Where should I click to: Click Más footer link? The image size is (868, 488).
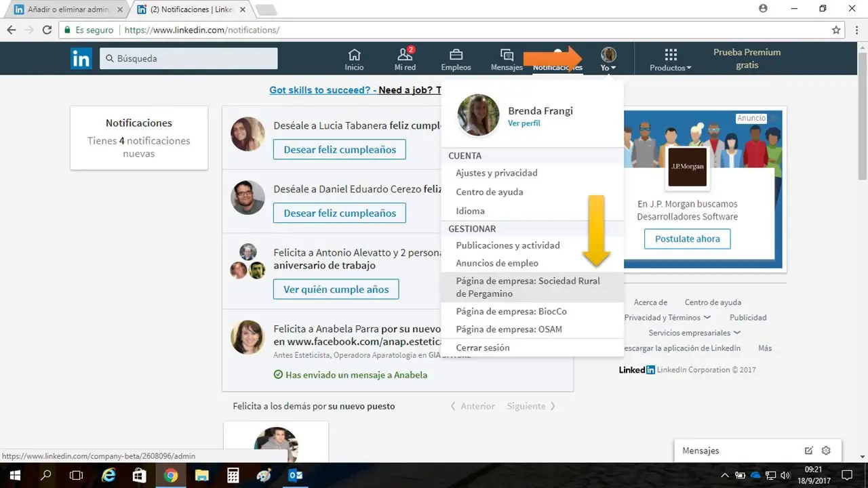coord(765,348)
